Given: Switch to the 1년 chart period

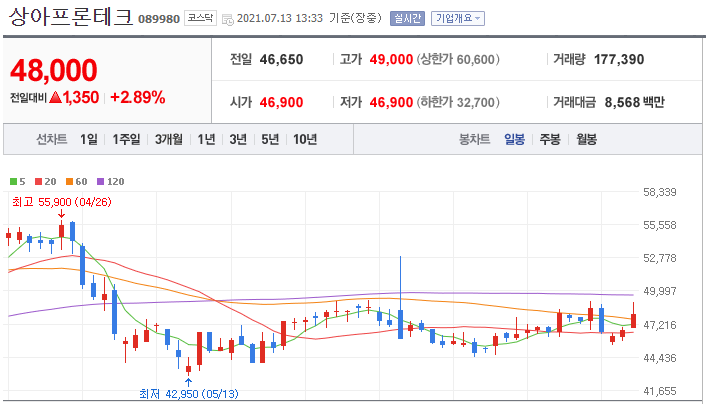Looking at the screenshot, I should 206,140.
